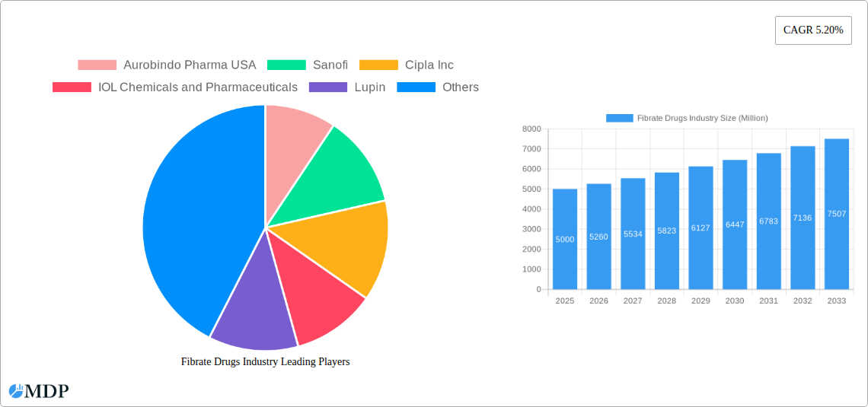Click the 1000 y-axis label

tap(531, 269)
